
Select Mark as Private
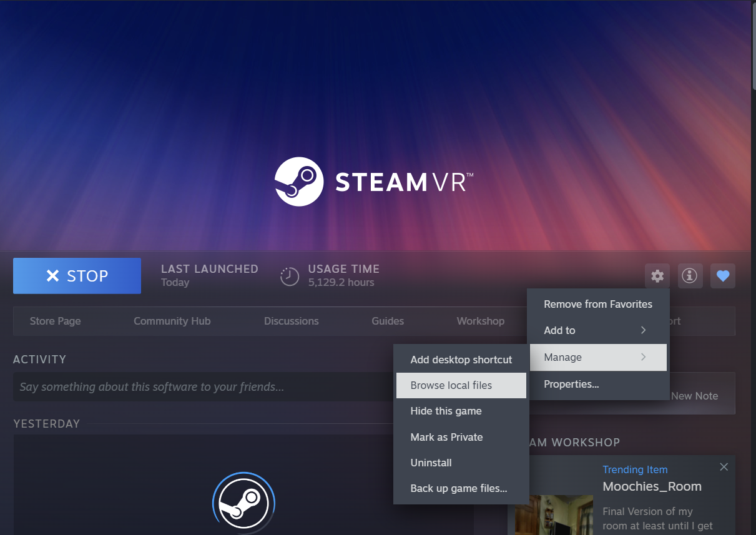pos(446,437)
